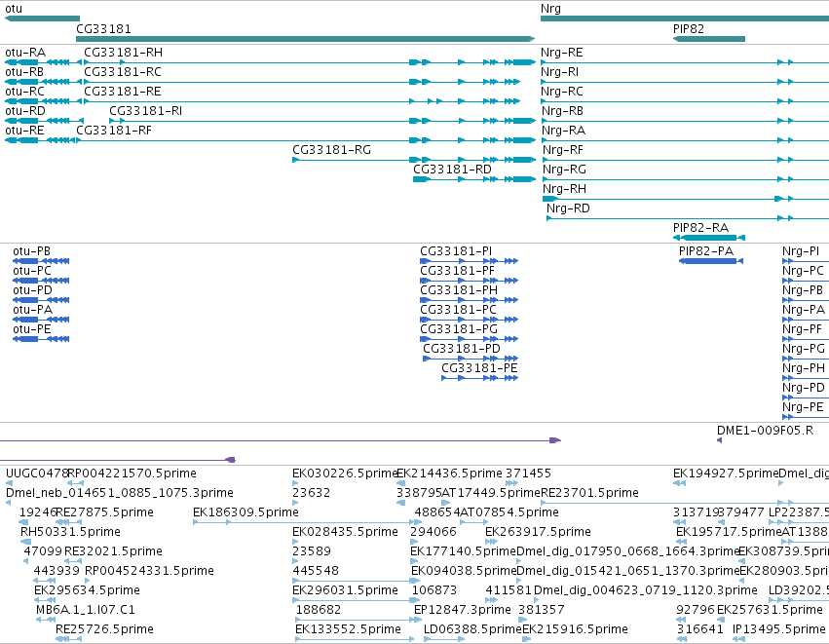The width and height of the screenshot is (829, 644).
Task: Click the Nrg-RA transcript label
Action: (563, 131)
